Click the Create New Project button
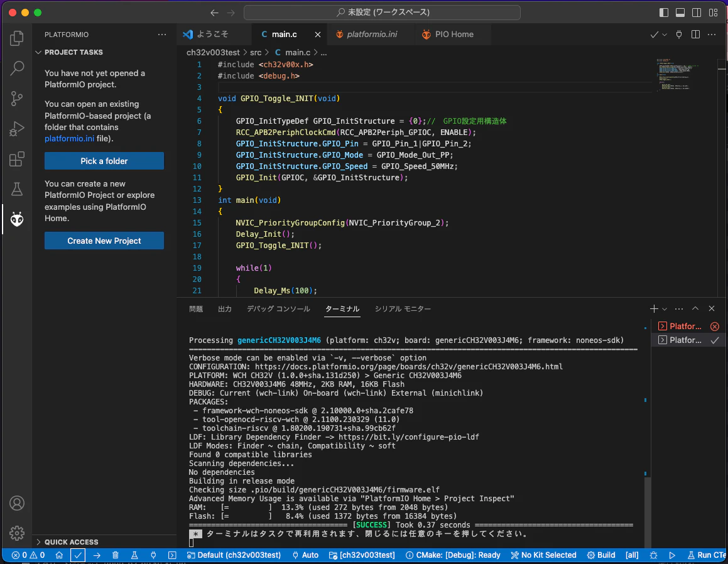Viewport: 728px width, 564px height. (104, 241)
